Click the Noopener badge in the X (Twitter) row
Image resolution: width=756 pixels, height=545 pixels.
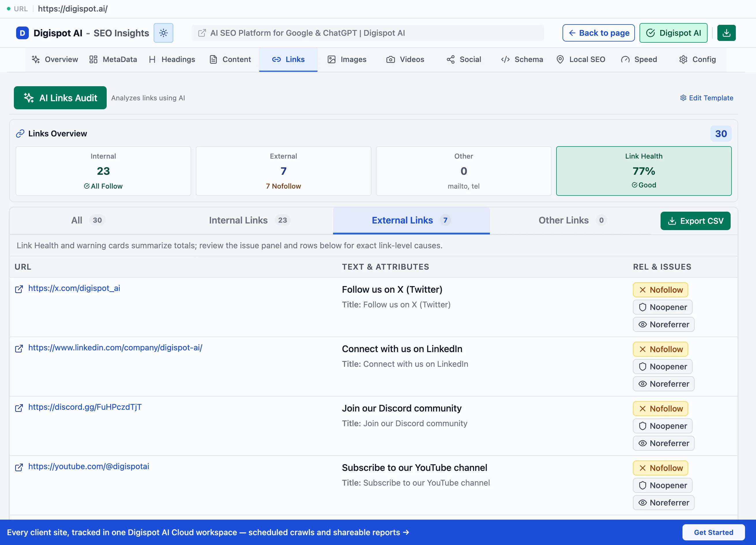coord(662,307)
